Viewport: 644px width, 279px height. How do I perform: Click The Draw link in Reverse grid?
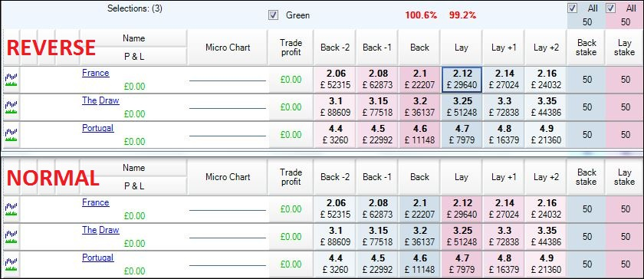tap(100, 100)
